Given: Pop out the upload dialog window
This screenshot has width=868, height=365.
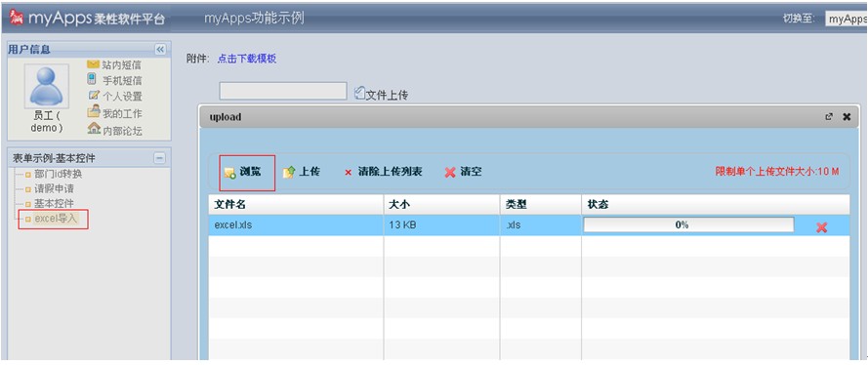Looking at the screenshot, I should coord(829,117).
